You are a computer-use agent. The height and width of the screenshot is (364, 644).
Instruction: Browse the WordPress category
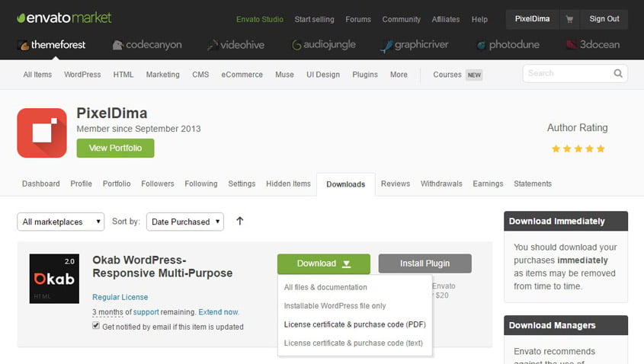click(82, 75)
